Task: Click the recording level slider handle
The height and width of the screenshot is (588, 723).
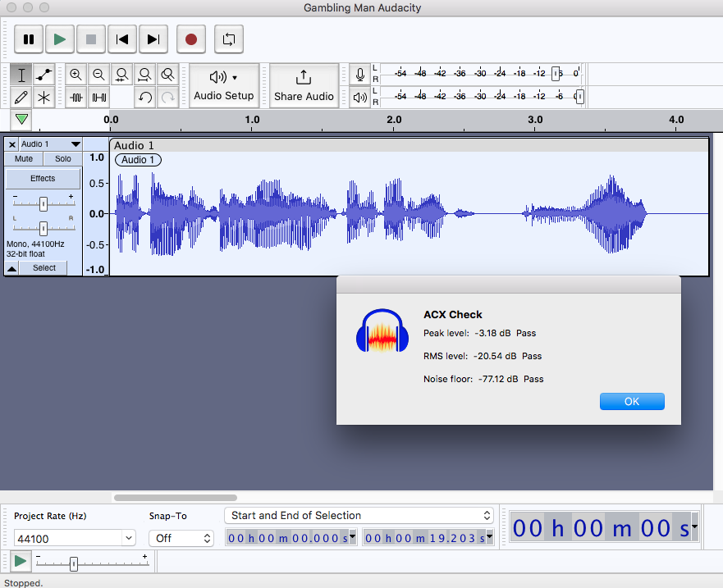Action: (556, 73)
